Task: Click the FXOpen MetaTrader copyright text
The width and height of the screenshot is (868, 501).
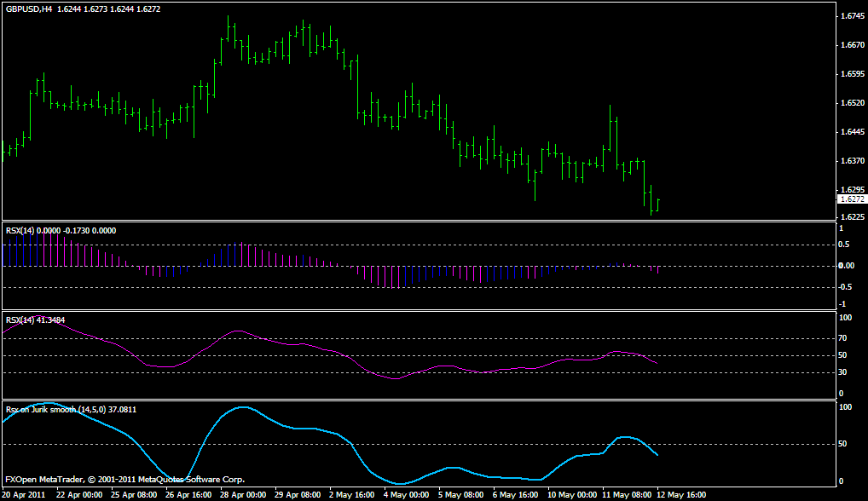Action: tap(125, 480)
